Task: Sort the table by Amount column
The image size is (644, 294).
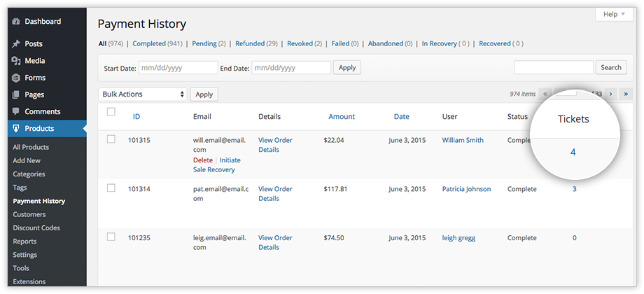Action: point(342,117)
